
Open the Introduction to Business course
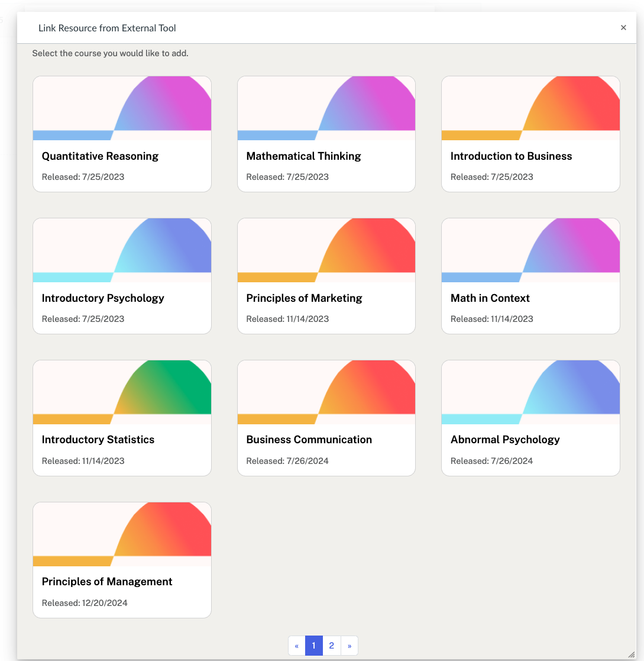[x=530, y=134]
